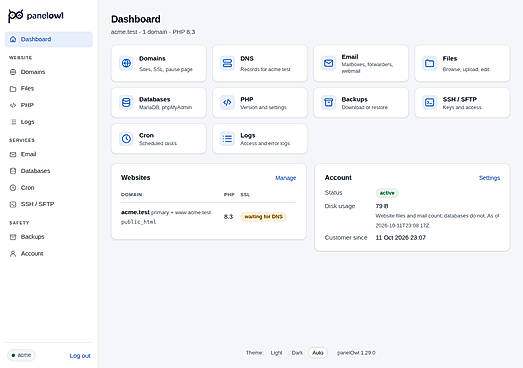Open the Settings link in Account panel
Image resolution: width=523 pixels, height=368 pixels.
pos(489,178)
